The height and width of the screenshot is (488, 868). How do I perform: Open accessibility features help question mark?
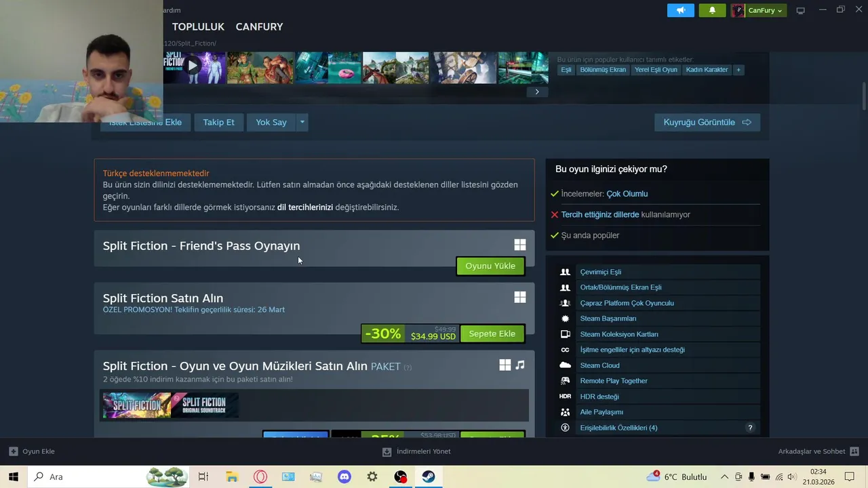750,428
